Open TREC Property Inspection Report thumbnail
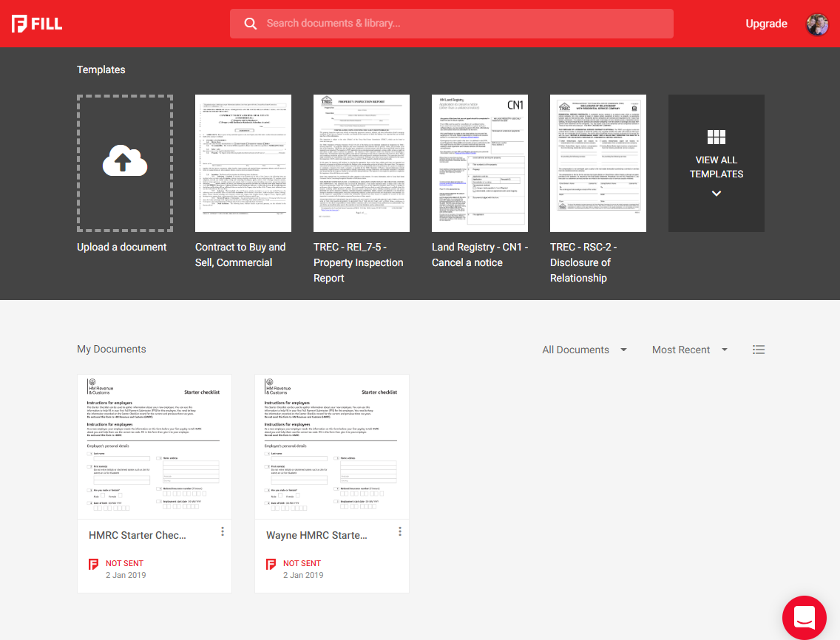The width and height of the screenshot is (840, 640). click(x=362, y=163)
